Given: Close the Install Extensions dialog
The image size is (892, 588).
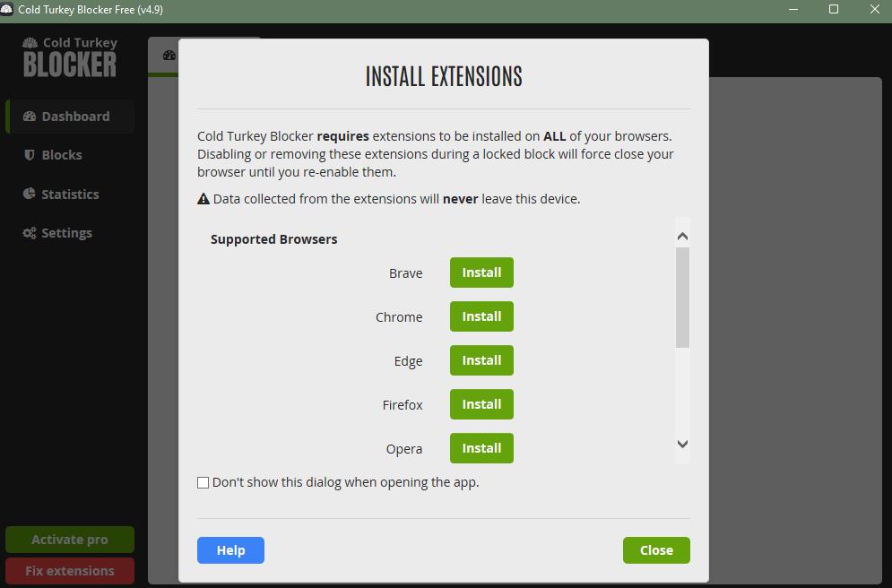Looking at the screenshot, I should (x=656, y=550).
